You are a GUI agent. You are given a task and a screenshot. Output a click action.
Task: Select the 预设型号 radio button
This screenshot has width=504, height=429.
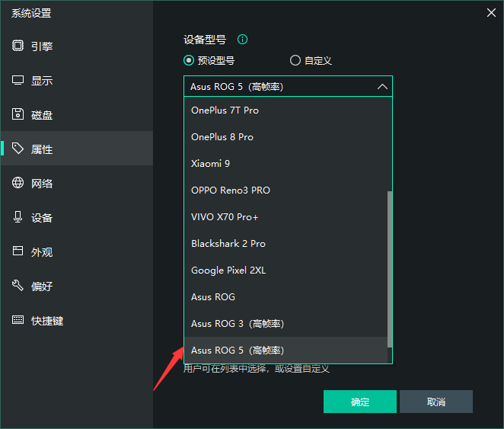(189, 61)
